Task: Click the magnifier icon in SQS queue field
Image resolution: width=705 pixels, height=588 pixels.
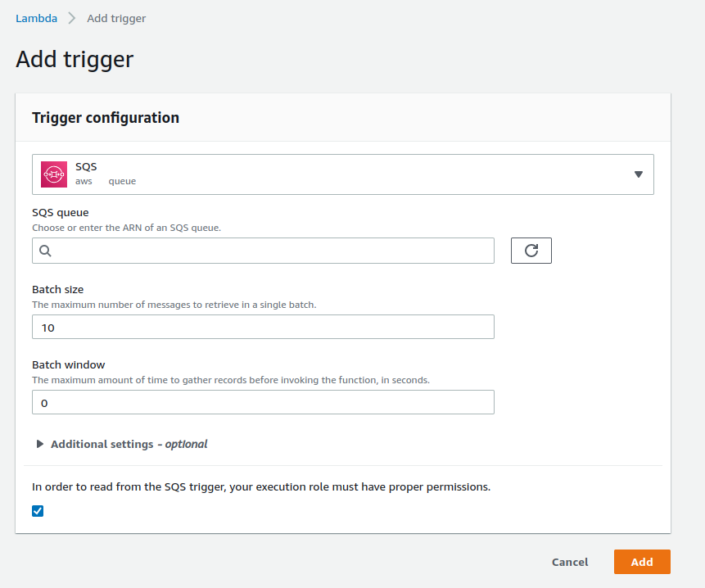Action: 46,251
